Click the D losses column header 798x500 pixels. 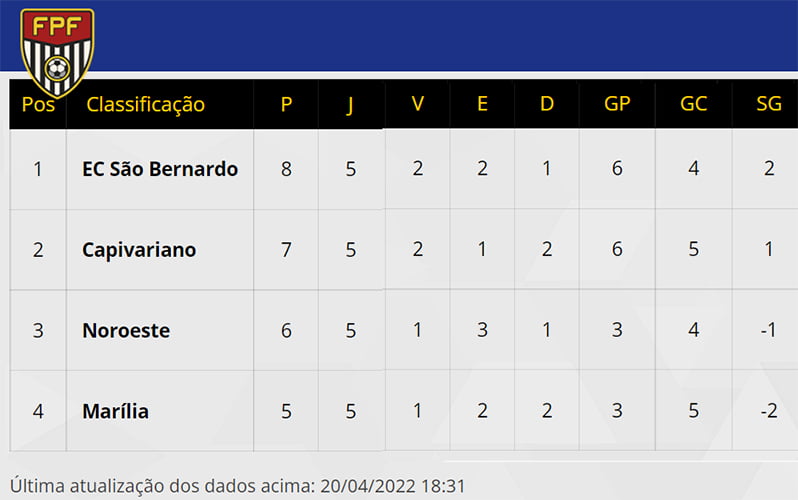pyautogui.click(x=547, y=104)
